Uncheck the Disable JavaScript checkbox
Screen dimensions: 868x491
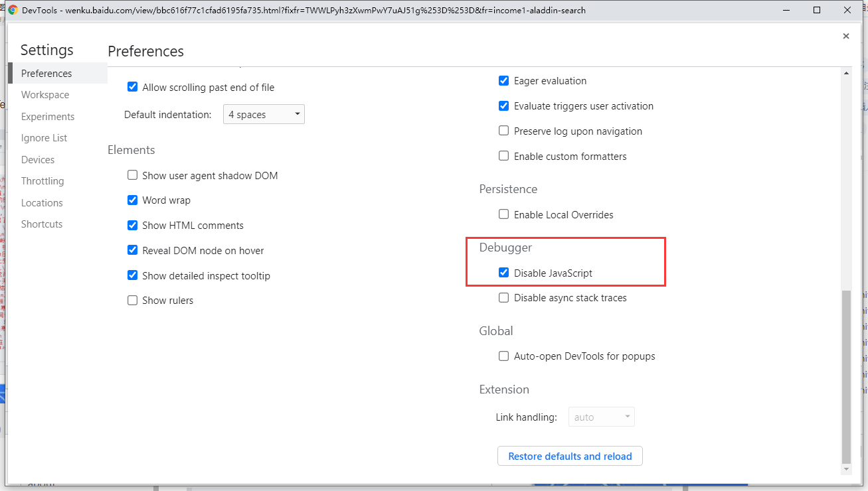coord(504,273)
